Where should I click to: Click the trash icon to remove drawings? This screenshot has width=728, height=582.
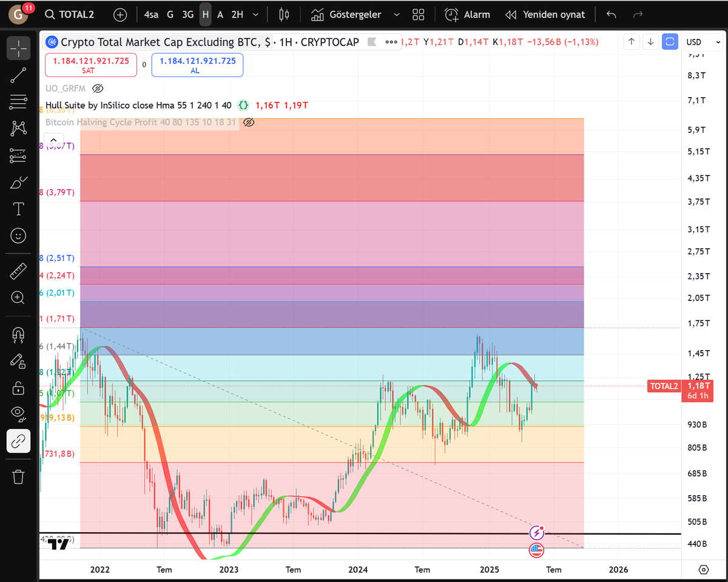(x=18, y=476)
